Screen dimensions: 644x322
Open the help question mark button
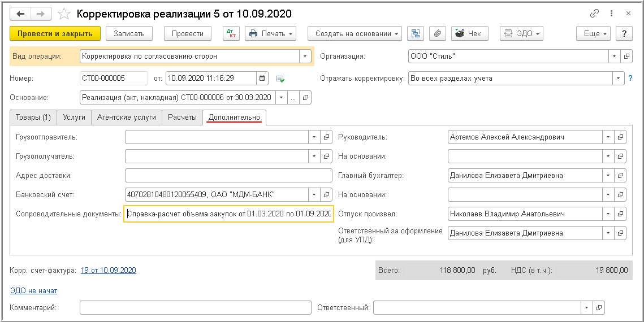click(x=624, y=34)
